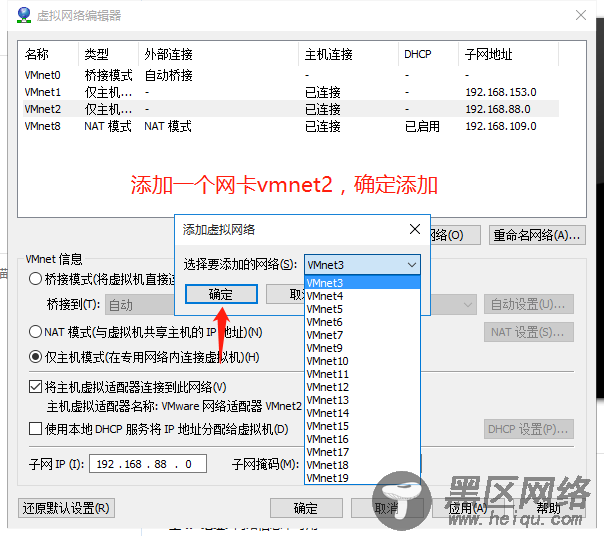Close the 添加虚拟网络 dialog

(x=415, y=229)
